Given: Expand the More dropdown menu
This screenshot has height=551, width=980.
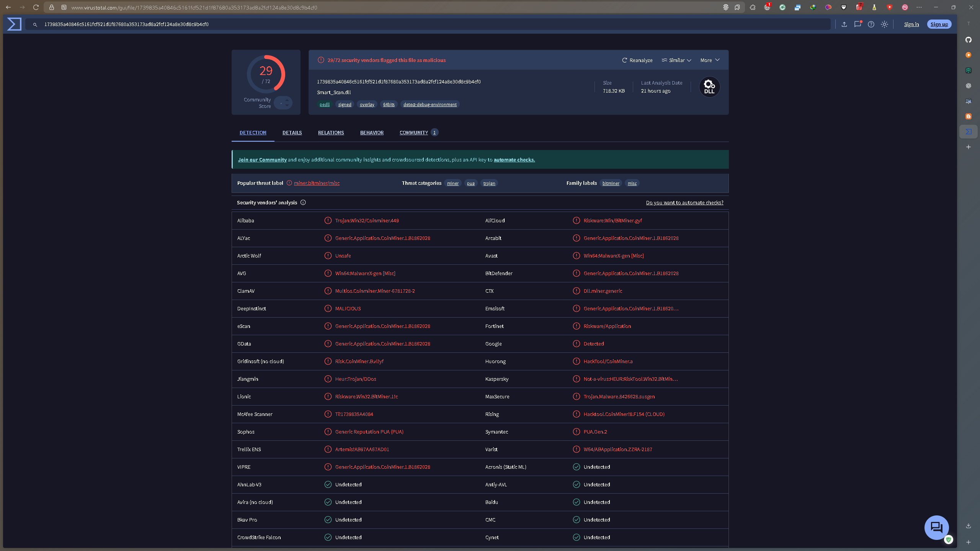Looking at the screenshot, I should 710,60.
